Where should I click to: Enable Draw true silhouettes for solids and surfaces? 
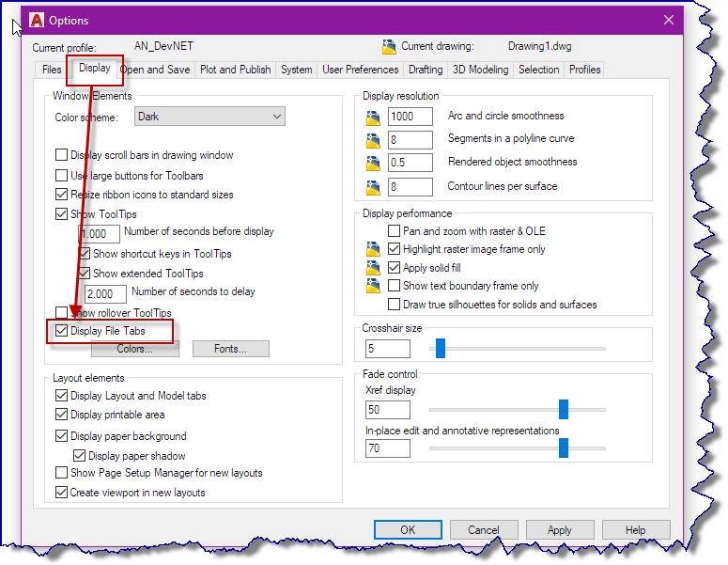click(394, 305)
